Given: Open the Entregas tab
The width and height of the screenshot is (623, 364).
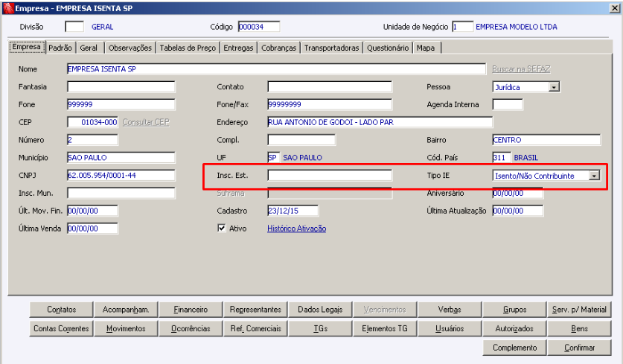Looking at the screenshot, I should tap(238, 48).
